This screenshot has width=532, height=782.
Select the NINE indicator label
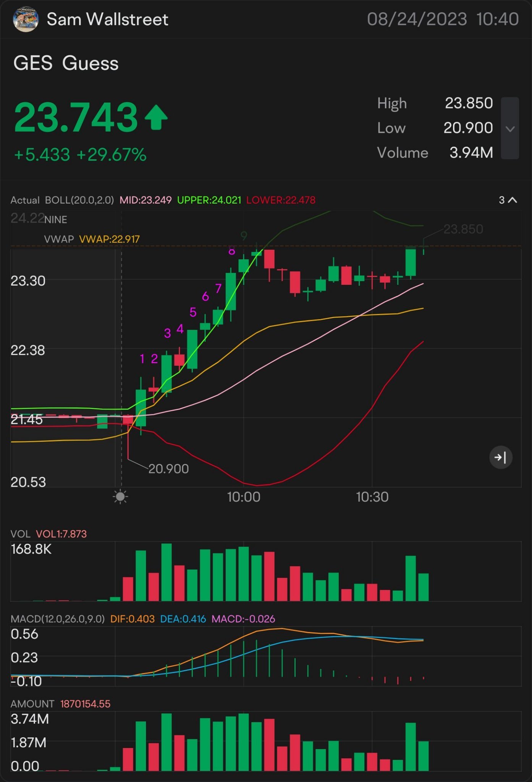(x=56, y=220)
